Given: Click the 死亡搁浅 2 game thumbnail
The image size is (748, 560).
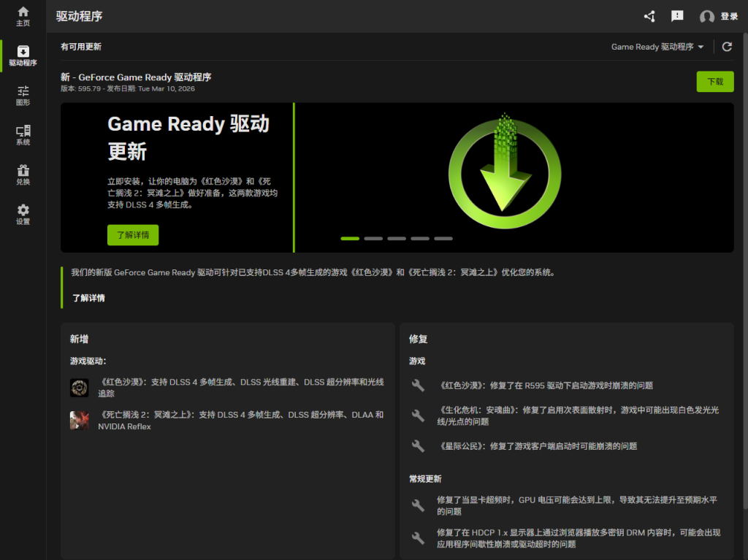Looking at the screenshot, I should point(80,420).
